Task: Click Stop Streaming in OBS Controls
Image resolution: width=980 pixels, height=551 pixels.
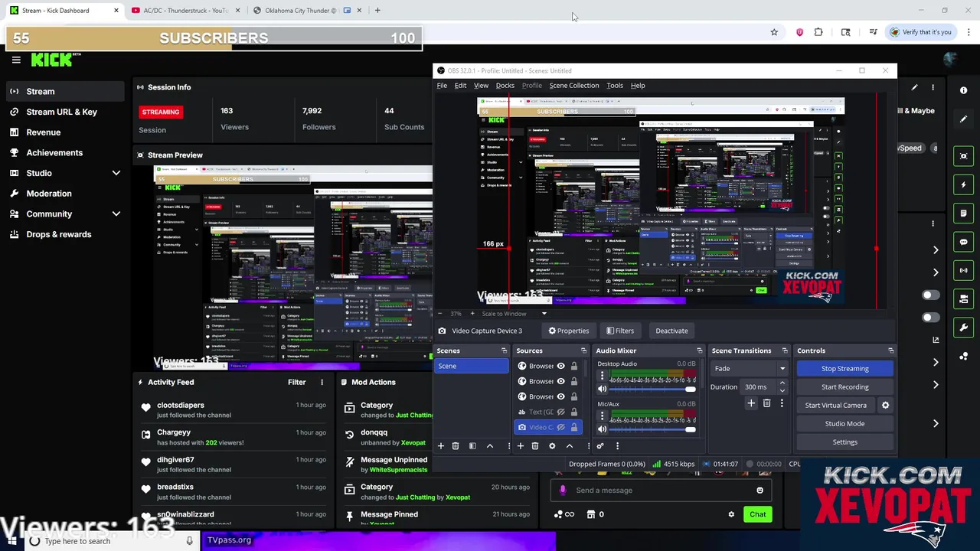Action: pyautogui.click(x=844, y=369)
